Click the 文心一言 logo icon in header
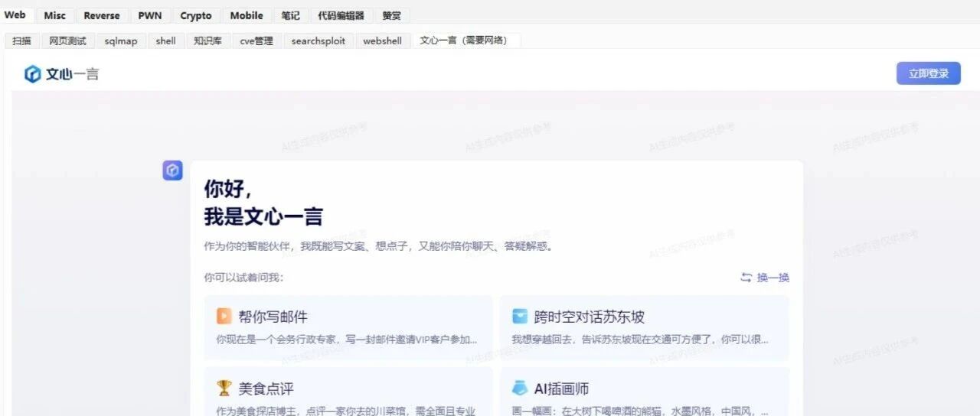The height and width of the screenshot is (416, 980). (32, 74)
